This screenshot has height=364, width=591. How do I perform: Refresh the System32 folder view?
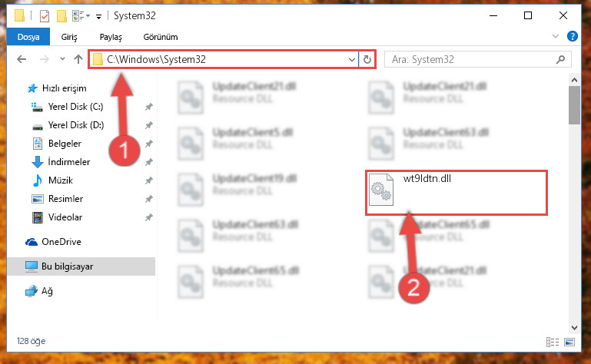tap(367, 60)
